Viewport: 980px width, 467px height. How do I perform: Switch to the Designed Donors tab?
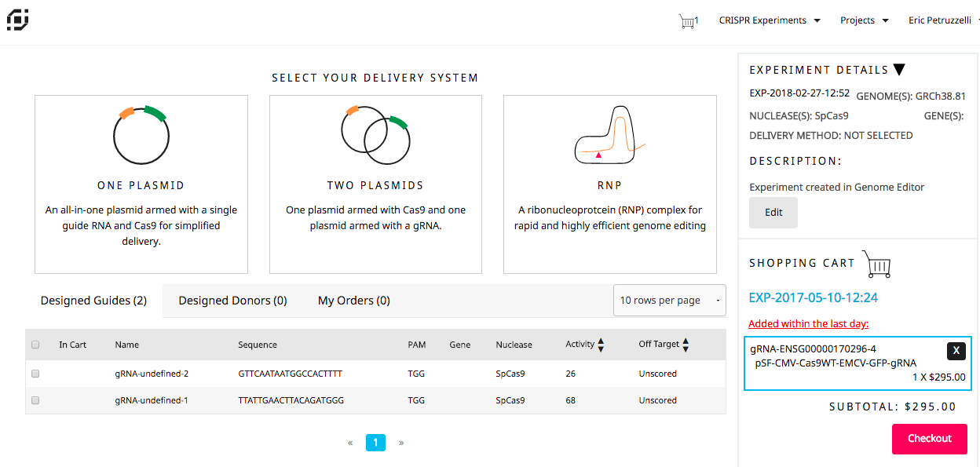click(x=232, y=301)
